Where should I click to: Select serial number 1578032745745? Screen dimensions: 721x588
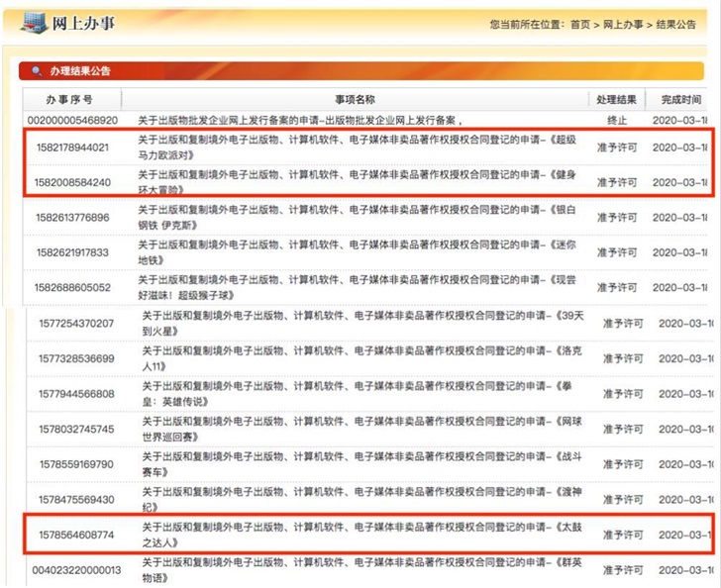[x=76, y=429]
